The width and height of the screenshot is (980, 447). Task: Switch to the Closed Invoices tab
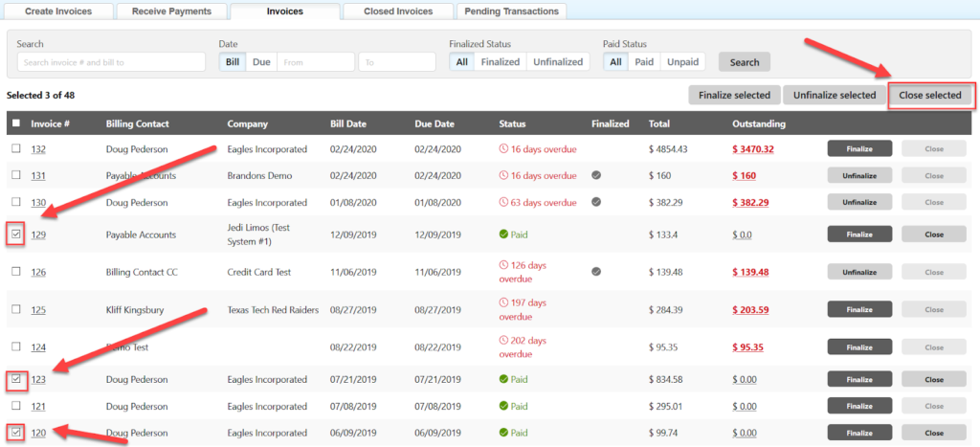pyautogui.click(x=398, y=11)
